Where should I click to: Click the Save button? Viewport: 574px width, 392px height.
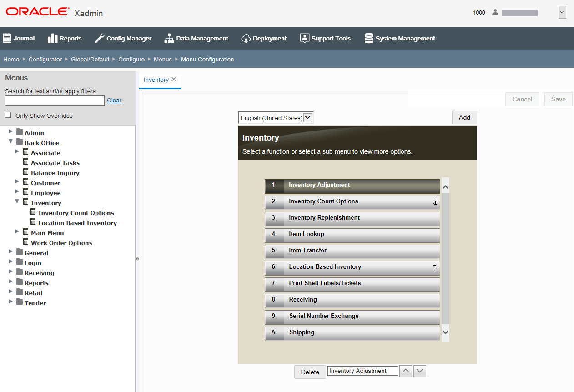[559, 99]
